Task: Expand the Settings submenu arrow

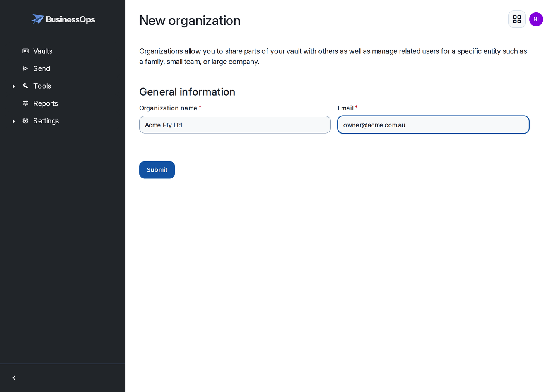Action: click(x=14, y=121)
